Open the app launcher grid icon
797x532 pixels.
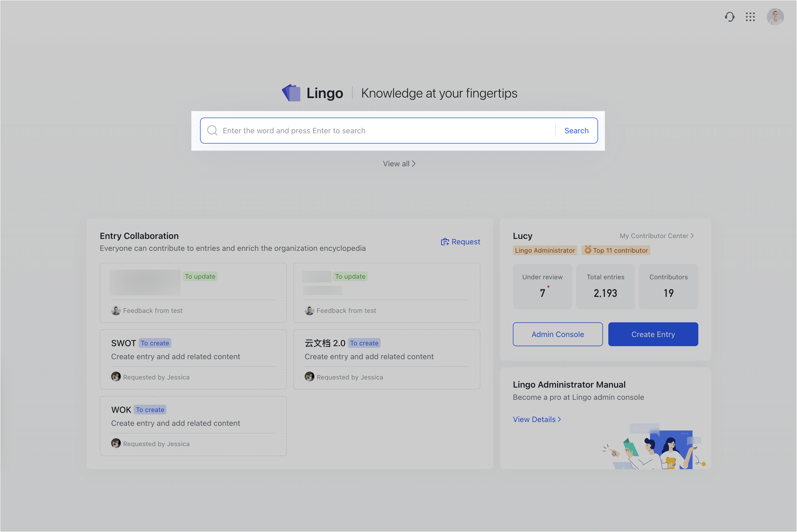[x=750, y=17]
